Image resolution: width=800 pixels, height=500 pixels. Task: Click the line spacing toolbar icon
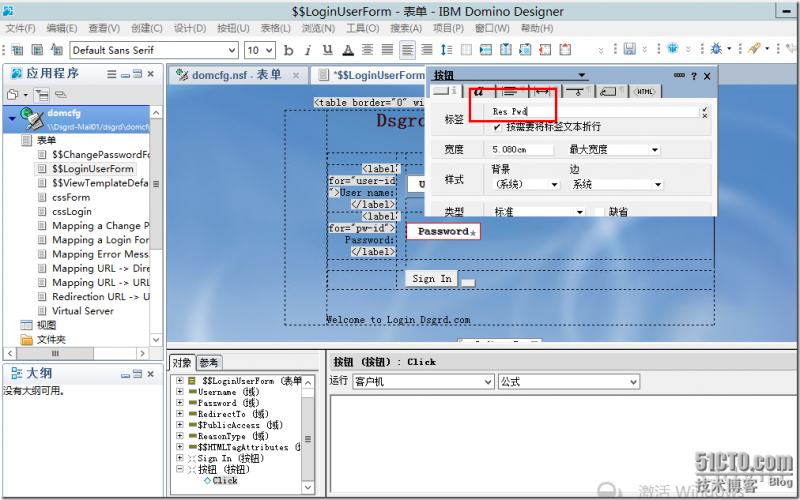tap(446, 50)
